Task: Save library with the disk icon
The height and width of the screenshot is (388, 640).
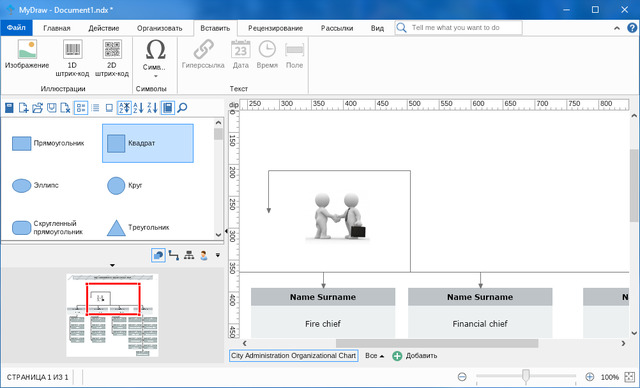Action: pyautogui.click(x=51, y=108)
